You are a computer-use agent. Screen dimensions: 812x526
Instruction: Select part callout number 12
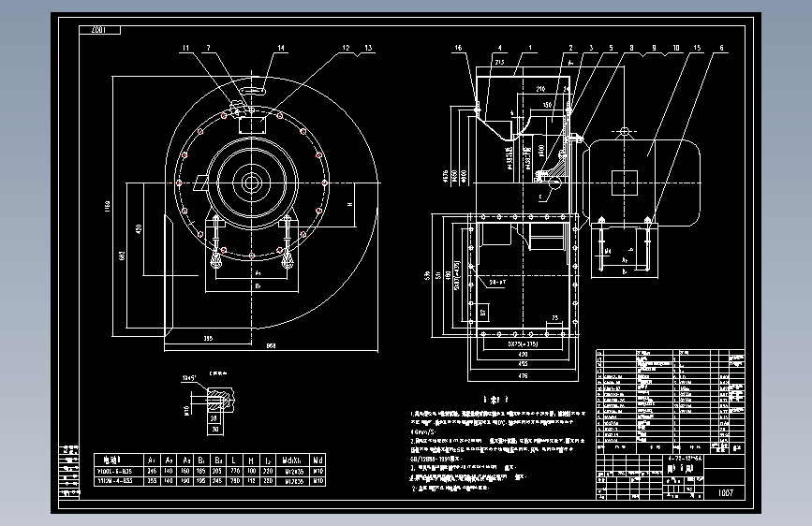point(346,48)
